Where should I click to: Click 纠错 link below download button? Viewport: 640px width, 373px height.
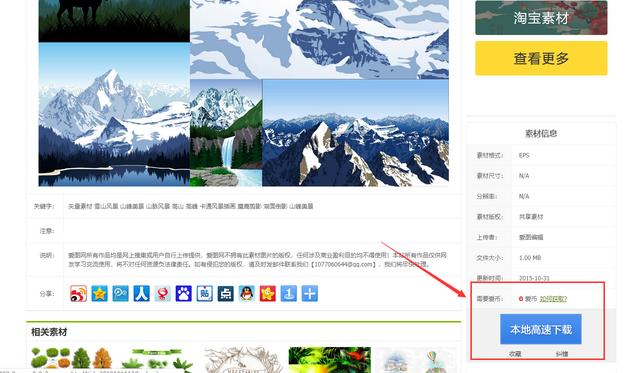[x=562, y=354]
